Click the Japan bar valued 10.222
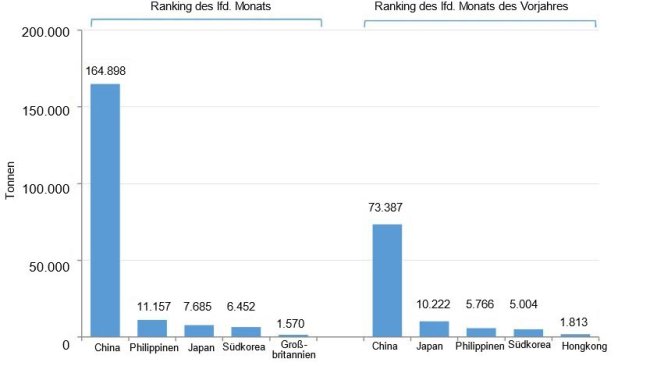 [x=434, y=329]
